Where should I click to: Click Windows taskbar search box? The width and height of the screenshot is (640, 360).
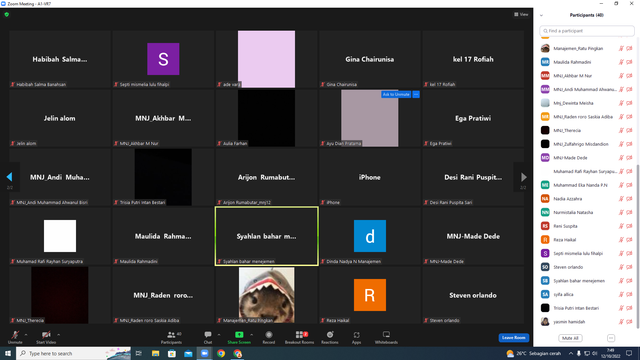coord(73,353)
